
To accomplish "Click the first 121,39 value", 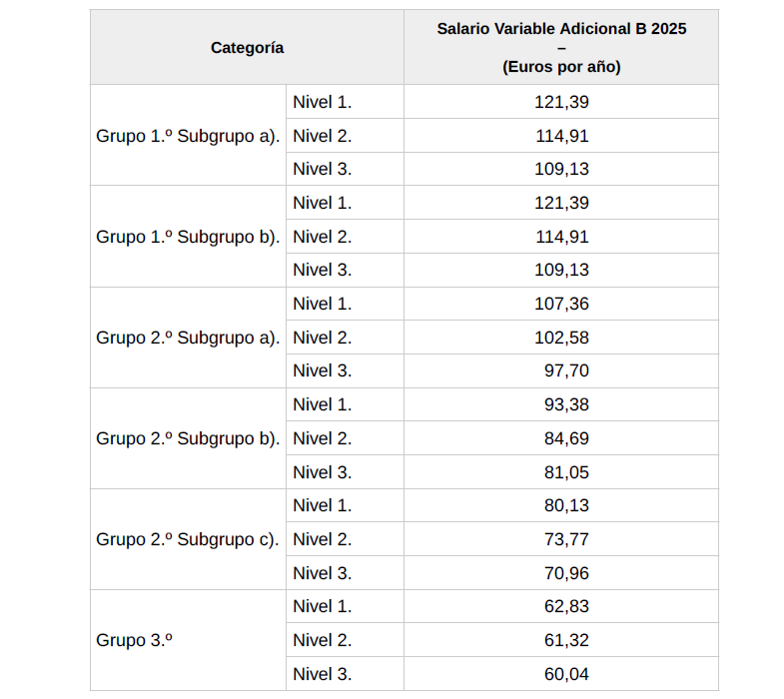I will pos(561,102).
